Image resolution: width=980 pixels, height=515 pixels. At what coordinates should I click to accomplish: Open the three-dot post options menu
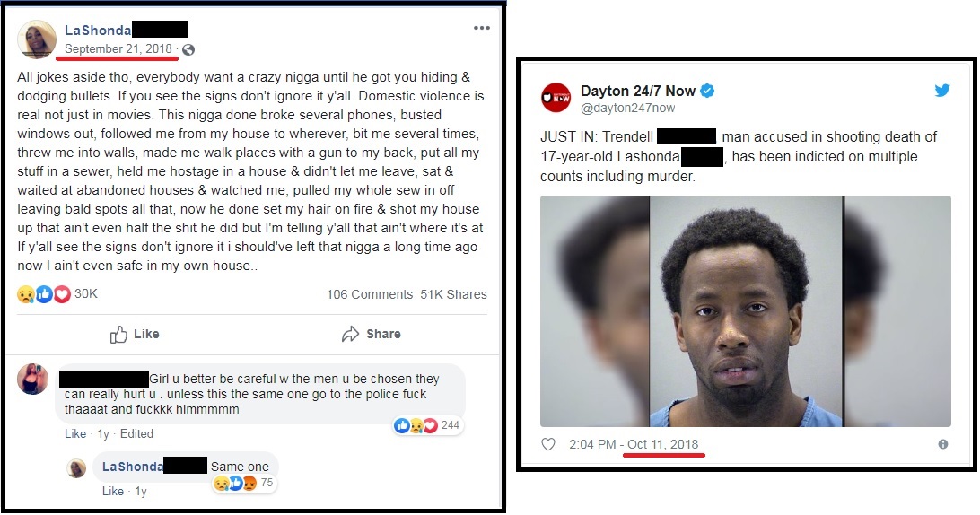481,28
